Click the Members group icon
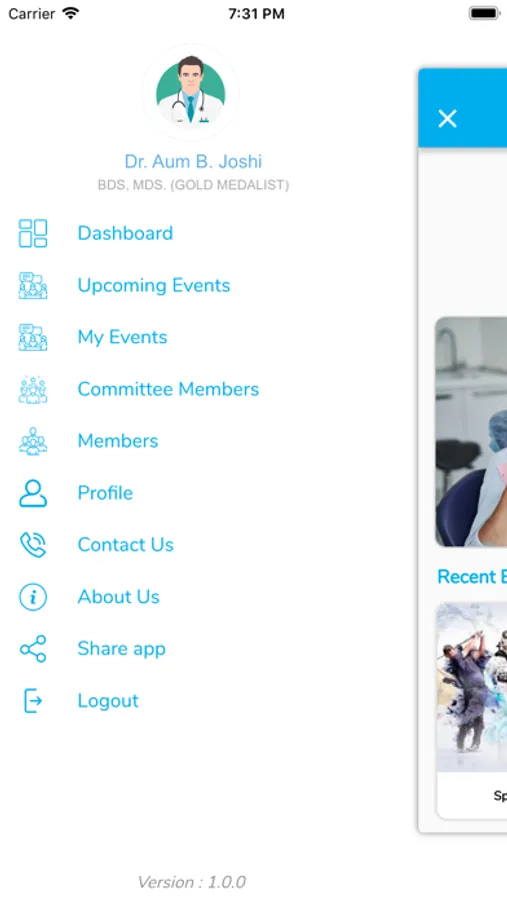Viewport: 507px width, 900px height. click(33, 441)
